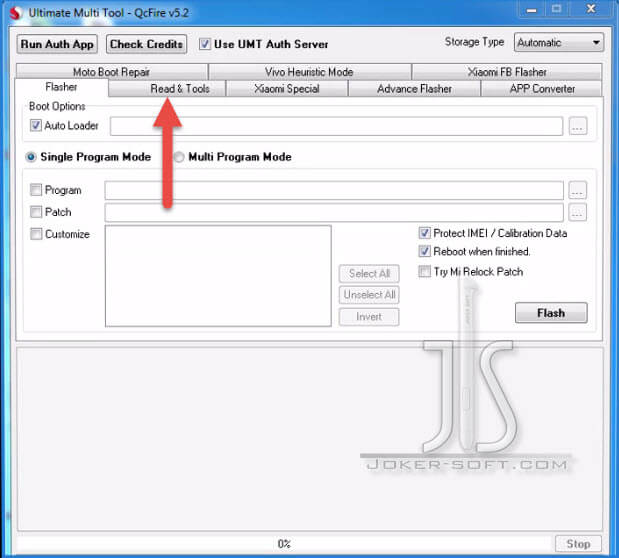The width and height of the screenshot is (619, 558).
Task: Switch to Vivo Heuristic Mode tab
Action: click(310, 72)
